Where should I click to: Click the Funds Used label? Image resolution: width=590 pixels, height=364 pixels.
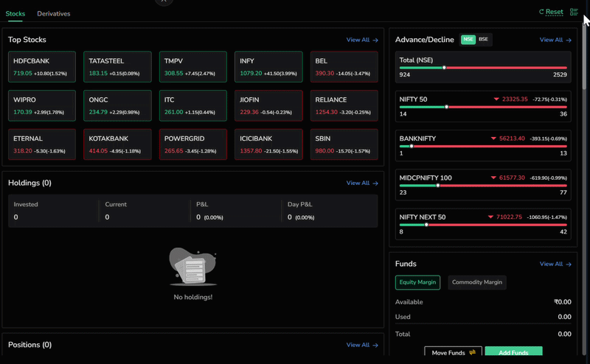click(403, 317)
